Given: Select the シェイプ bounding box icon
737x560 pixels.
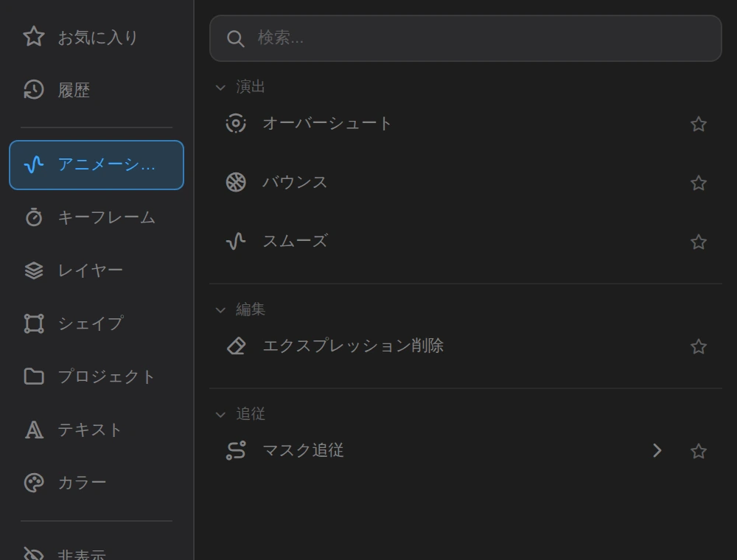Looking at the screenshot, I should pyautogui.click(x=34, y=323).
